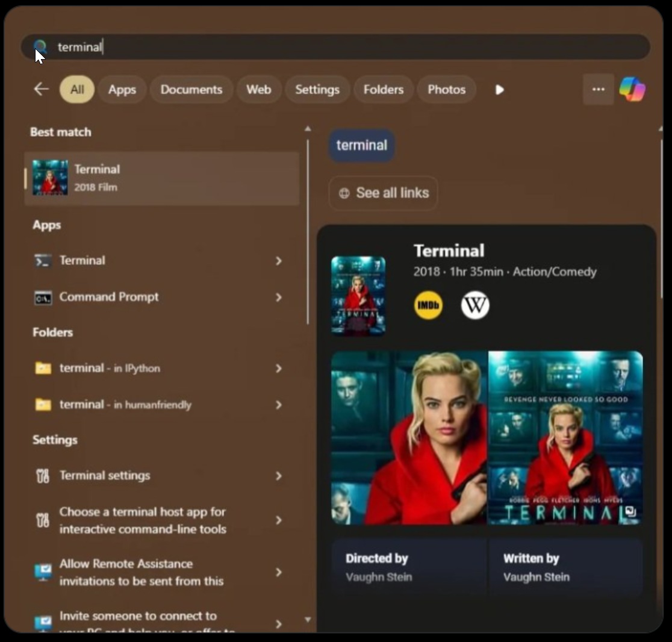The height and width of the screenshot is (642, 672).
Task: Open the Wikipedia link icon
Action: [x=475, y=305]
